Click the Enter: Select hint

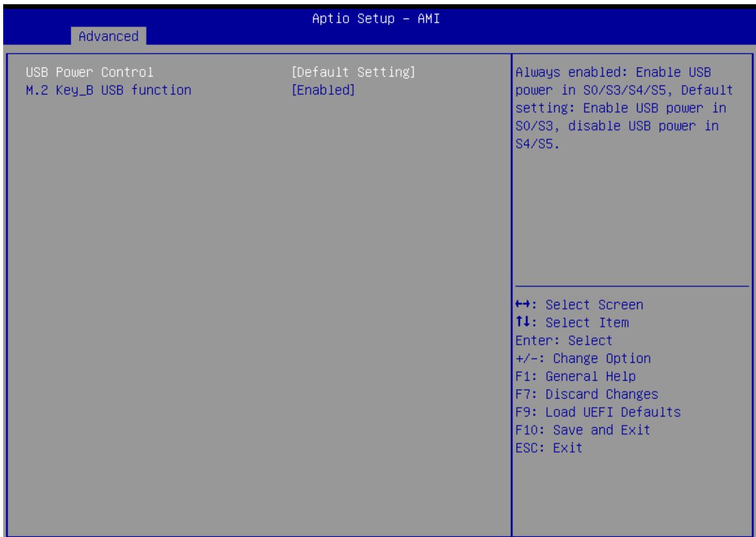pyautogui.click(x=564, y=341)
